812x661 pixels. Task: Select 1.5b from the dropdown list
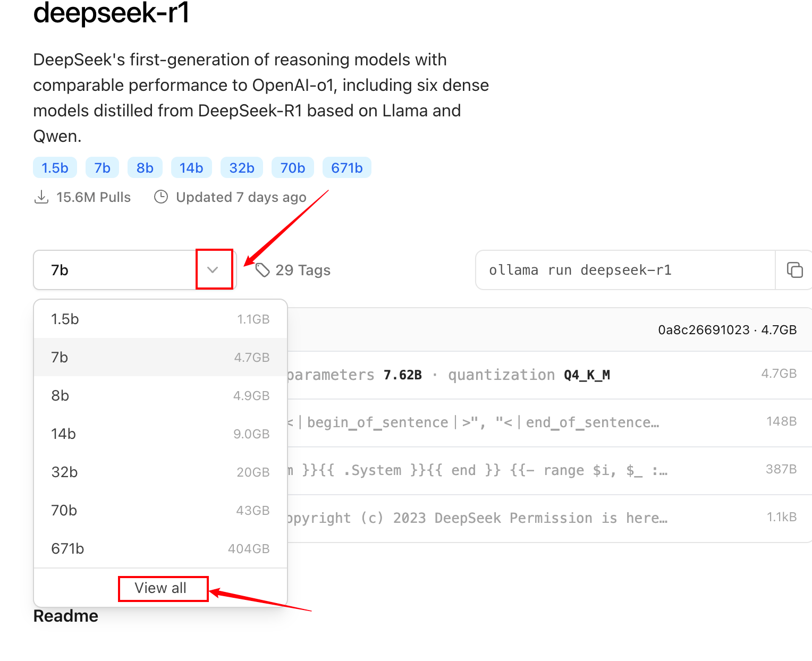[160, 319]
